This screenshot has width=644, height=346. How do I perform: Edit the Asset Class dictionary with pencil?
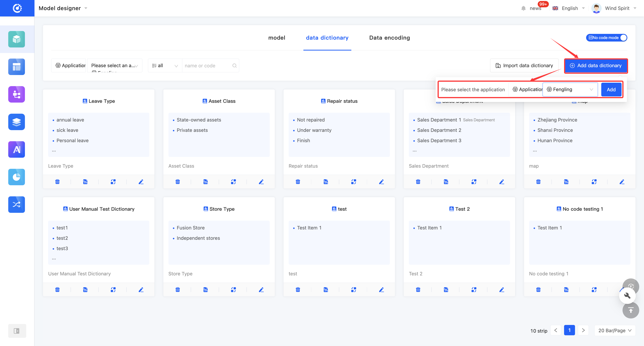261,182
